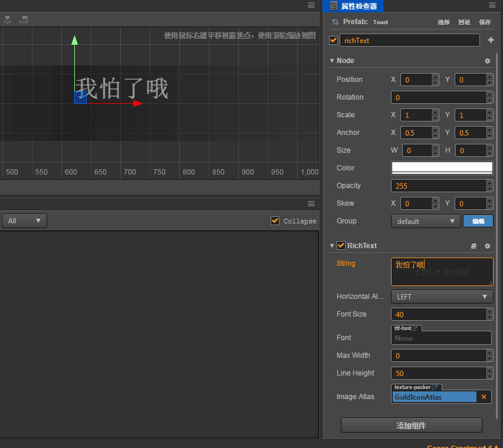The width and height of the screenshot is (503, 448).
Task: Click the Size W input field
Action: (x=417, y=150)
